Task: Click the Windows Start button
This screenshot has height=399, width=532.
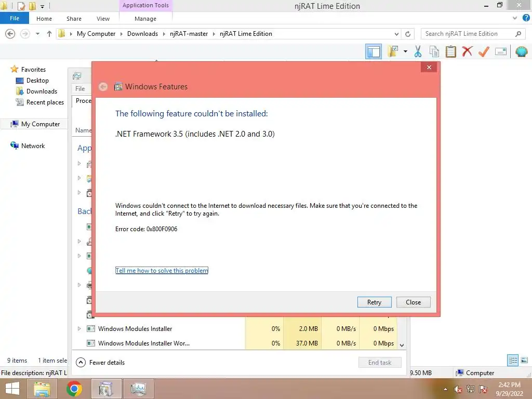Action: point(12,389)
